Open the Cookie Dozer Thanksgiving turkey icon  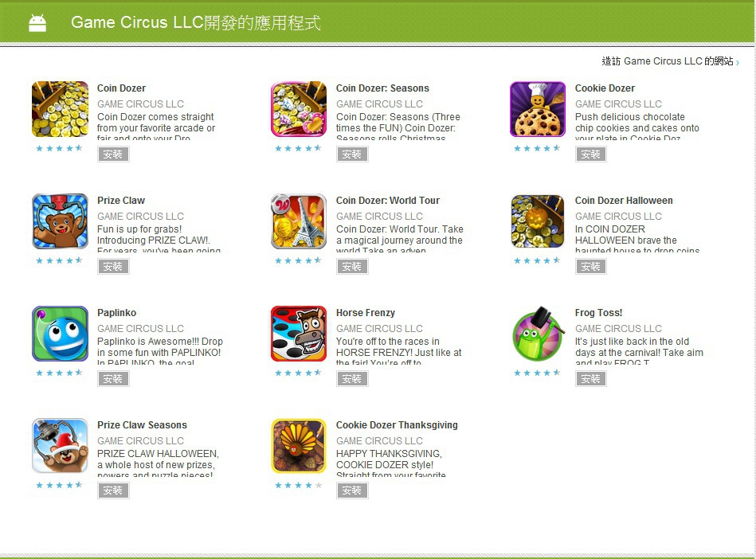coord(299,446)
